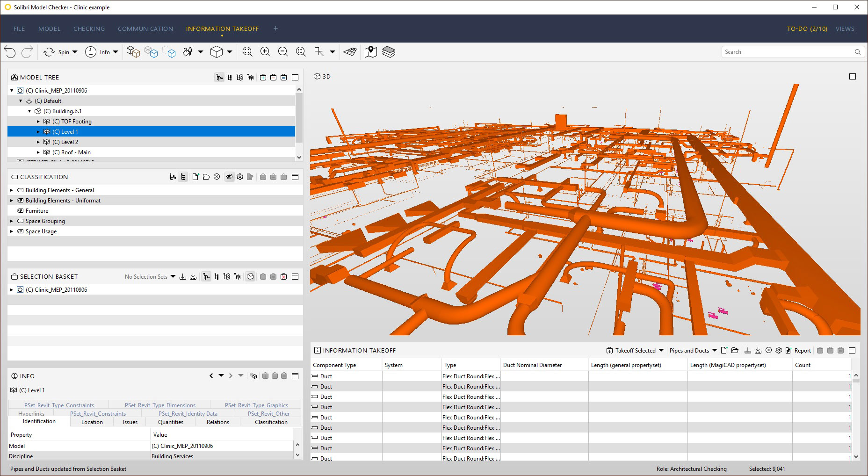Open the Info dropdown arrow
The height and width of the screenshot is (476, 868).
coord(116,52)
